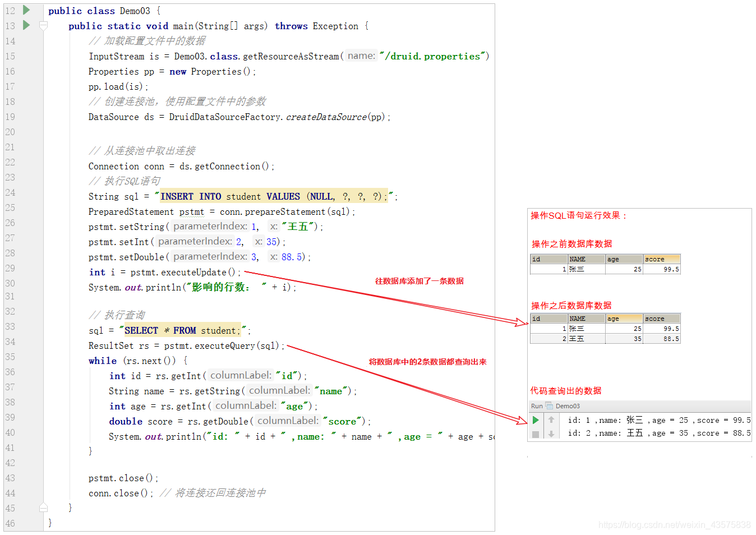Image resolution: width=756 pixels, height=535 pixels.
Task: Click the Run panel label
Action: [x=537, y=406]
